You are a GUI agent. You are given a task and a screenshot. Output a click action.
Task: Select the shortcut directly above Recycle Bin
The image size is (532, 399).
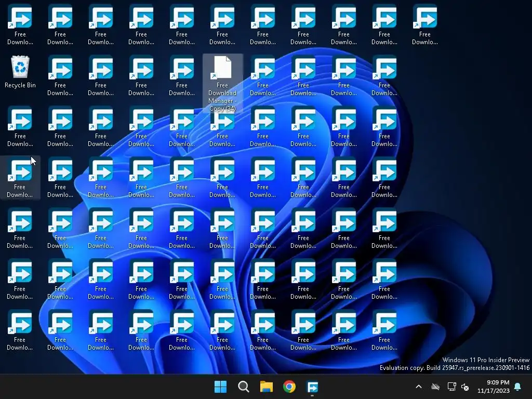(20, 25)
